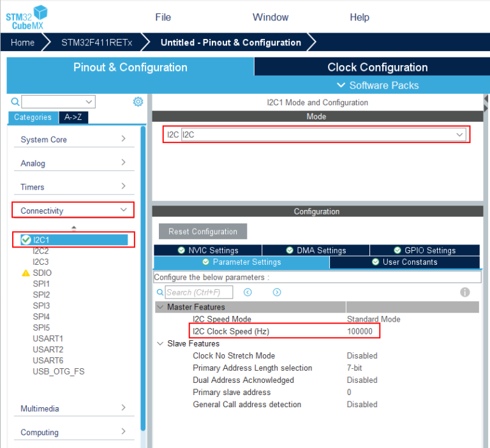The width and height of the screenshot is (490, 448).
Task: Open the GPIO Settings tab
Action: (425, 250)
